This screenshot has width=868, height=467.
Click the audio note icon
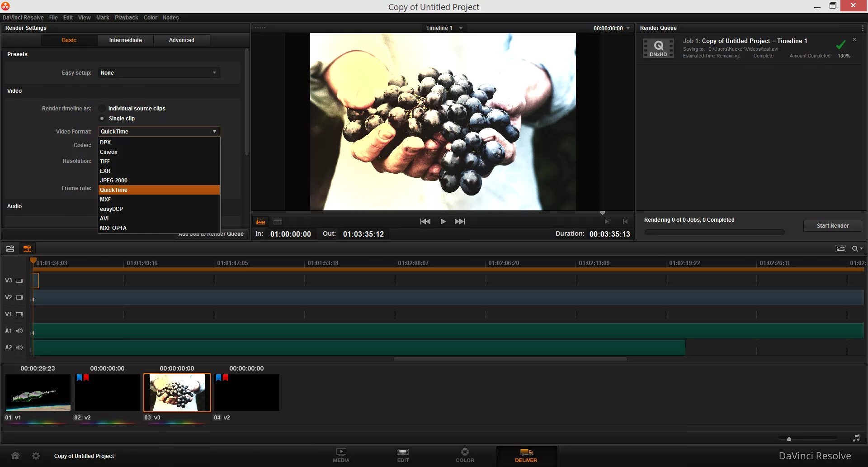[856, 438]
